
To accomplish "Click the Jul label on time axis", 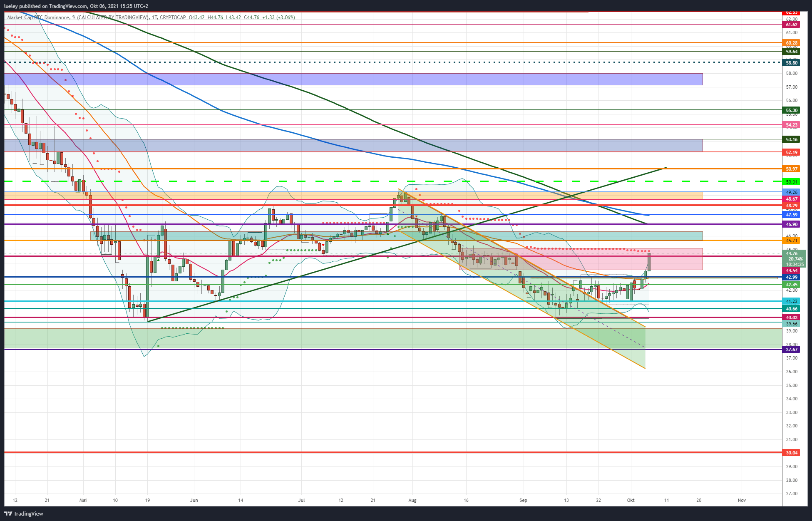I will pos(301,500).
